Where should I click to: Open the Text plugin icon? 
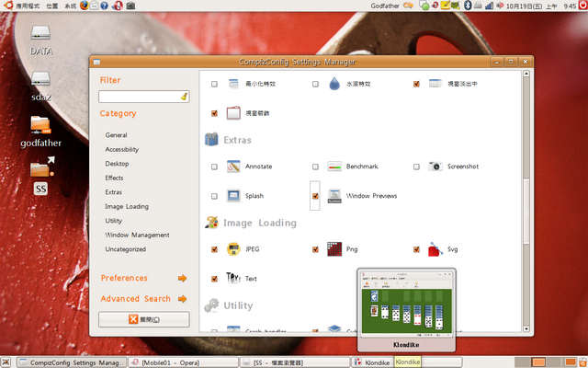coord(233,278)
